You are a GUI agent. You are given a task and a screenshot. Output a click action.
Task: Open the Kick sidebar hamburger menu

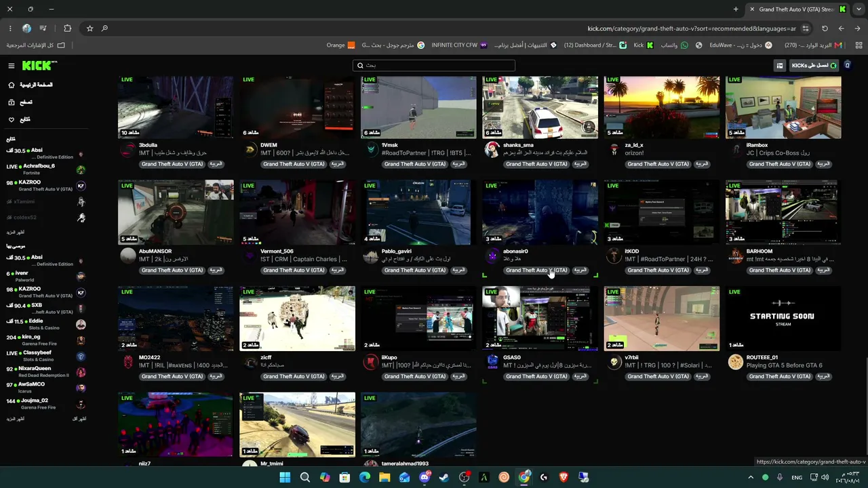point(12,66)
